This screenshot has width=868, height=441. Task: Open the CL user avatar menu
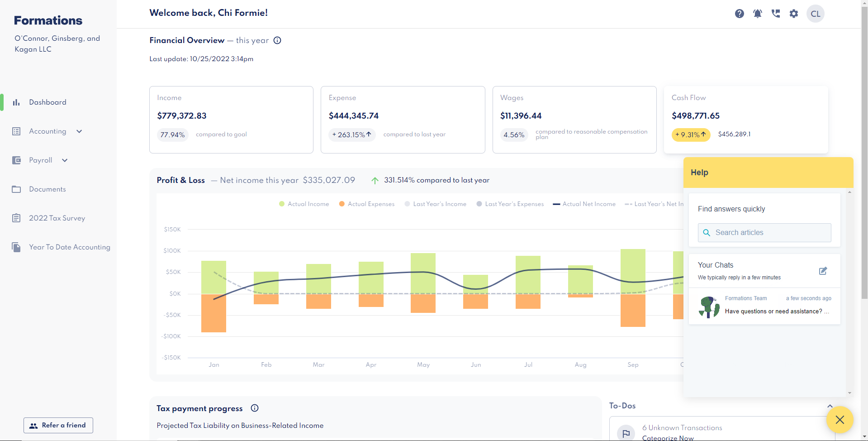(815, 14)
